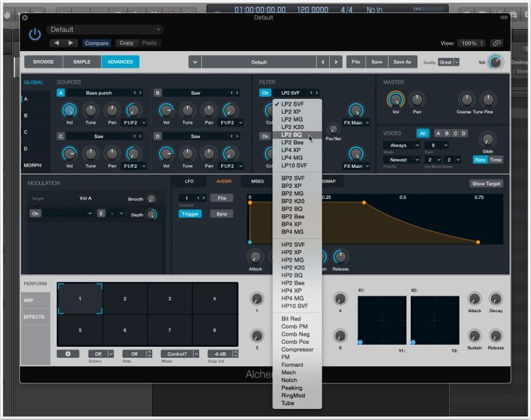This screenshot has height=420, width=531.
Task: Toggle the AHDSR Sync button
Action: (221, 214)
